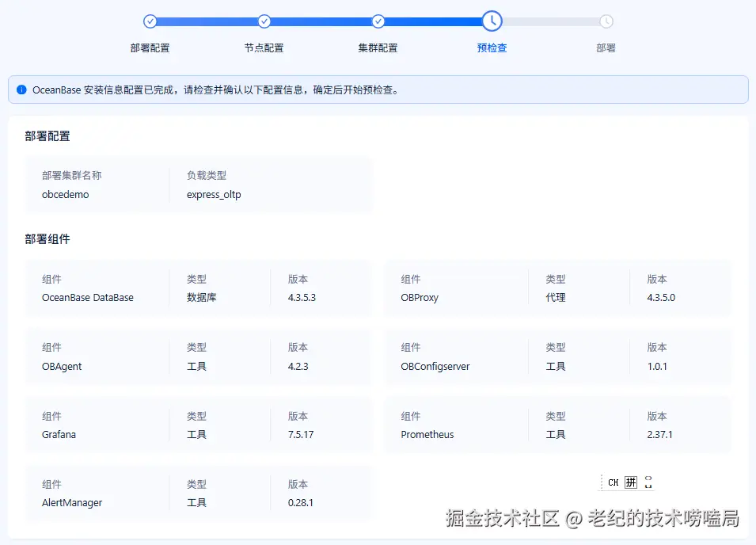Click the completed 集群配置 step check icon

378,21
